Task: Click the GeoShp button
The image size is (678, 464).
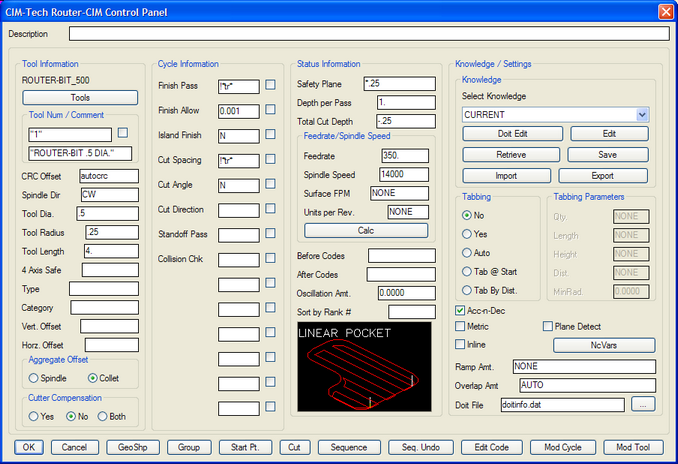Action: (x=133, y=447)
